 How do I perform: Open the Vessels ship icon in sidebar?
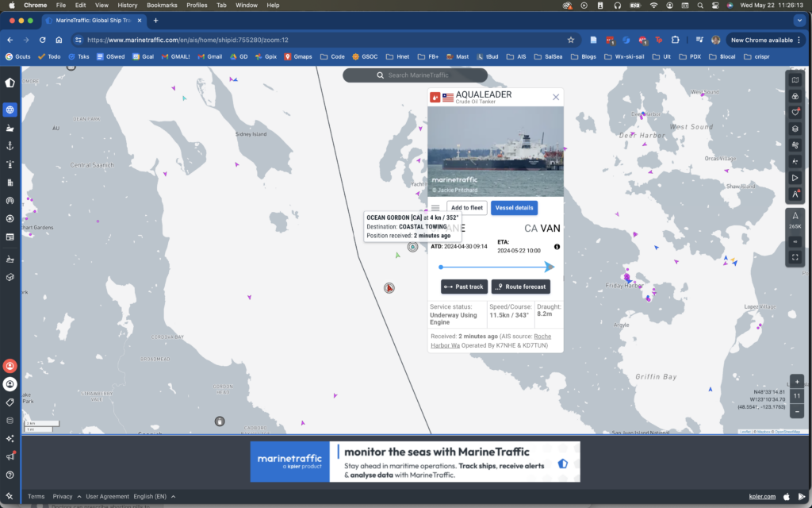(x=10, y=128)
